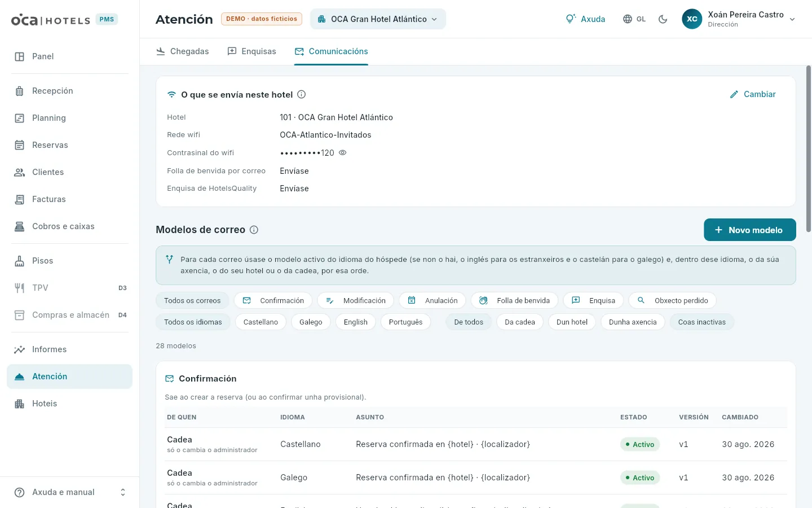
Task: Open Panel in the sidebar
Action: pyautogui.click(x=69, y=56)
